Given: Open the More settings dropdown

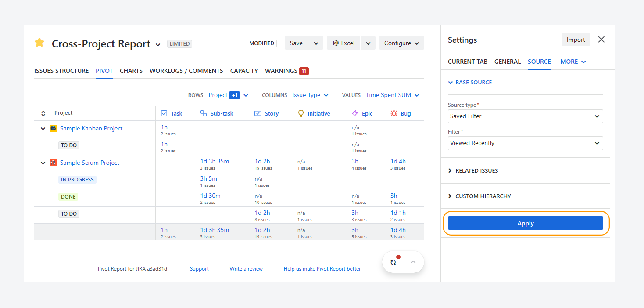Looking at the screenshot, I should 573,62.
